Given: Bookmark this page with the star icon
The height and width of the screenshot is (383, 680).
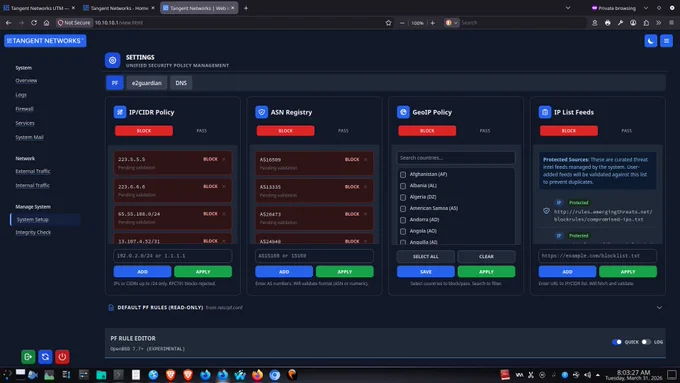Looking at the screenshot, I should (388, 23).
